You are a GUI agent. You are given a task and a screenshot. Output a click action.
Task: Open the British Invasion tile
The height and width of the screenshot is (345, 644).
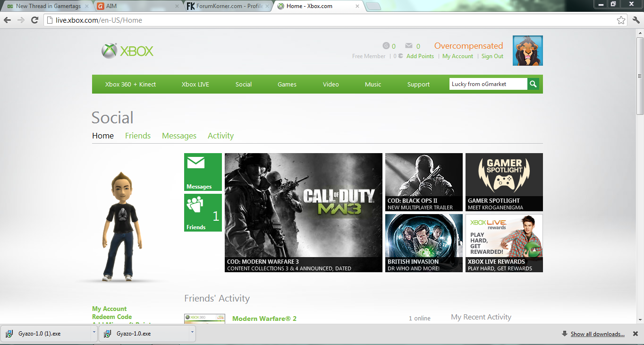coord(424,243)
